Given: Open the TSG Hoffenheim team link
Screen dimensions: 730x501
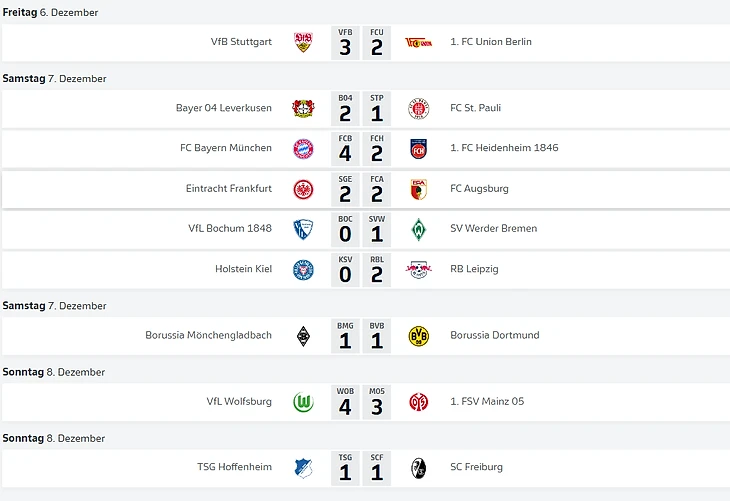Looking at the screenshot, I should point(234,467).
